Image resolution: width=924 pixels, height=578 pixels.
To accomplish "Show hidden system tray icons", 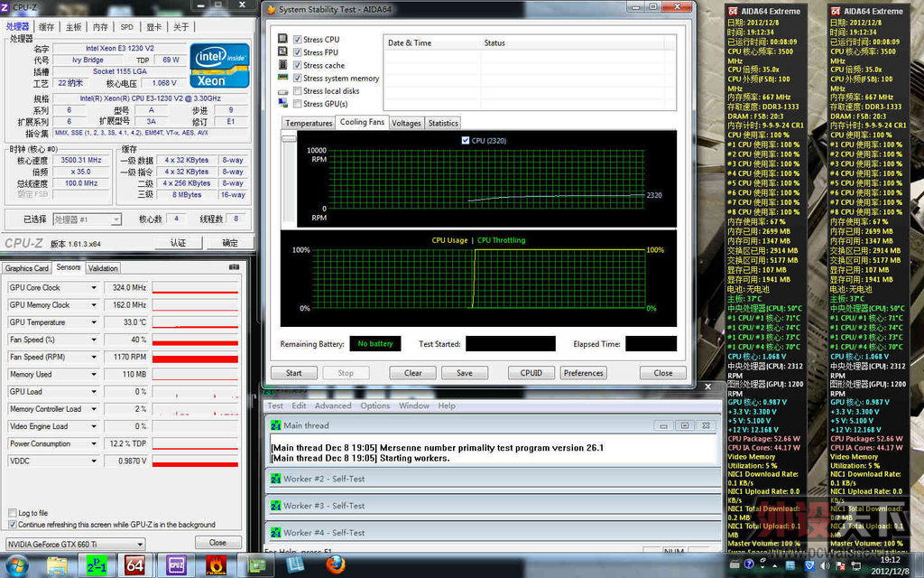I will click(x=774, y=566).
